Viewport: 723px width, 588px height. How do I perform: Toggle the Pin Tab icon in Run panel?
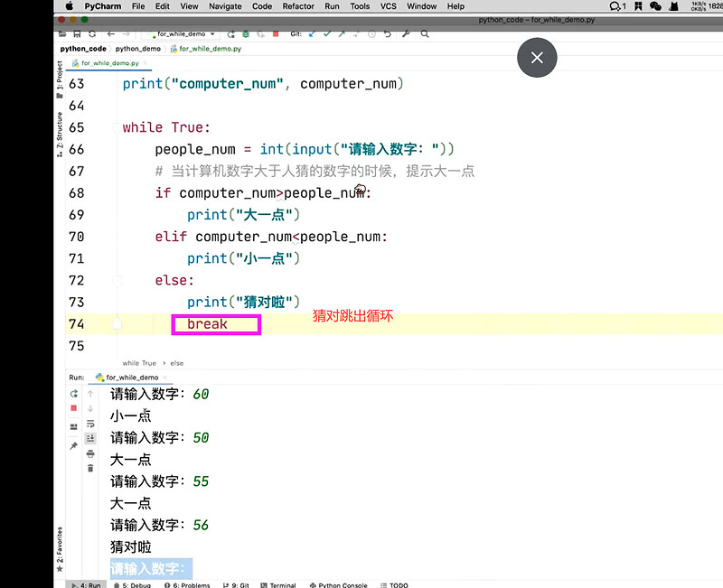tap(74, 445)
